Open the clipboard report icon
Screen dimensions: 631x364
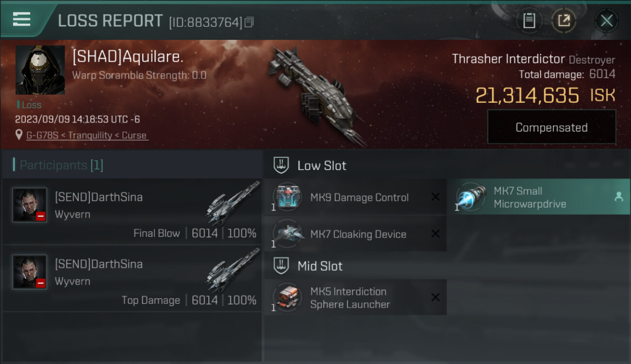click(x=529, y=21)
